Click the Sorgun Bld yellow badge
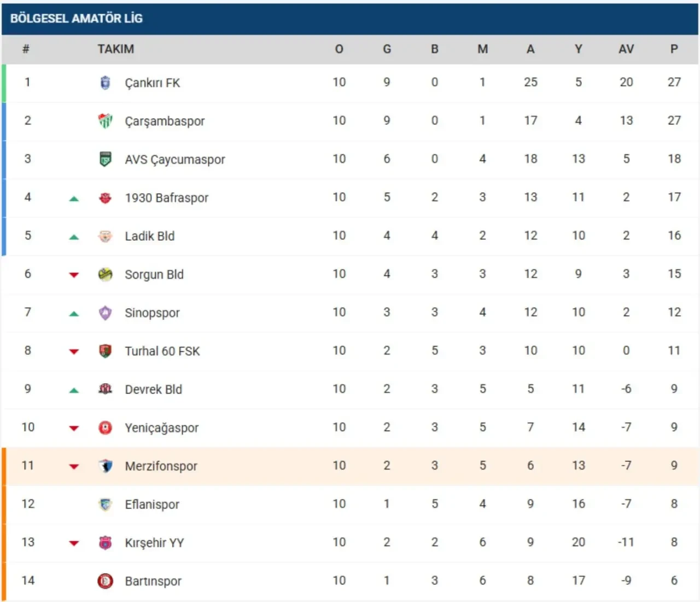The width and height of the screenshot is (700, 602). pos(106,274)
